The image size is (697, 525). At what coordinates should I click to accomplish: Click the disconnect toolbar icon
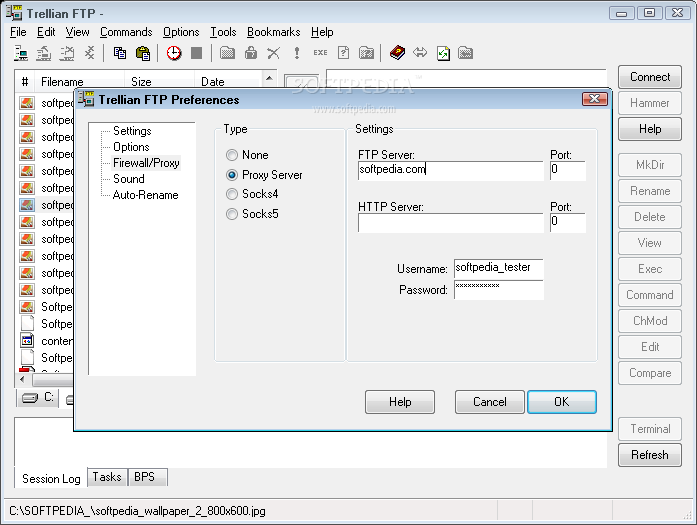click(89, 53)
